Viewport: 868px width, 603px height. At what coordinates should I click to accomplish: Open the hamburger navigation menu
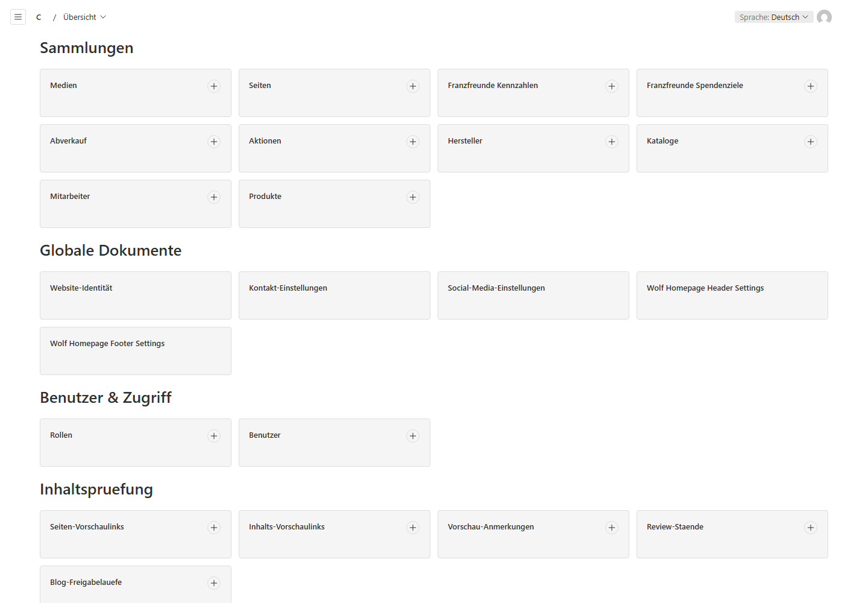18,17
